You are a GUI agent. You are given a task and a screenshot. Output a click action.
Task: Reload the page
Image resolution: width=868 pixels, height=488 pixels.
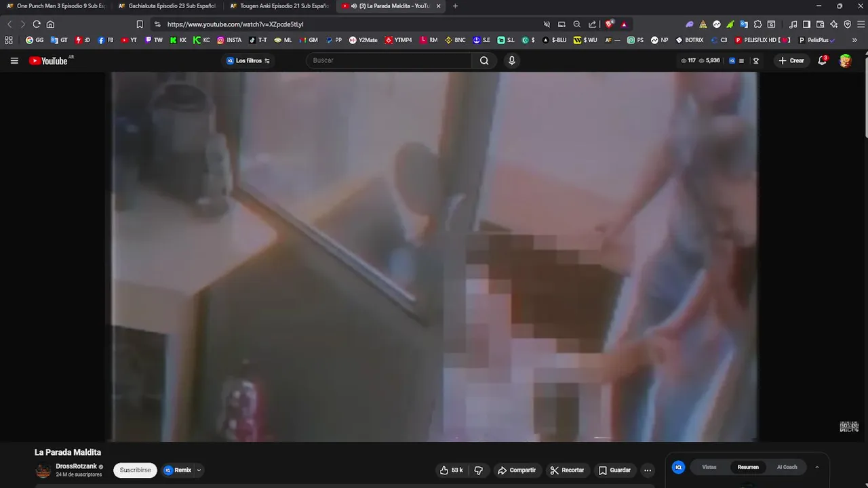(37, 24)
